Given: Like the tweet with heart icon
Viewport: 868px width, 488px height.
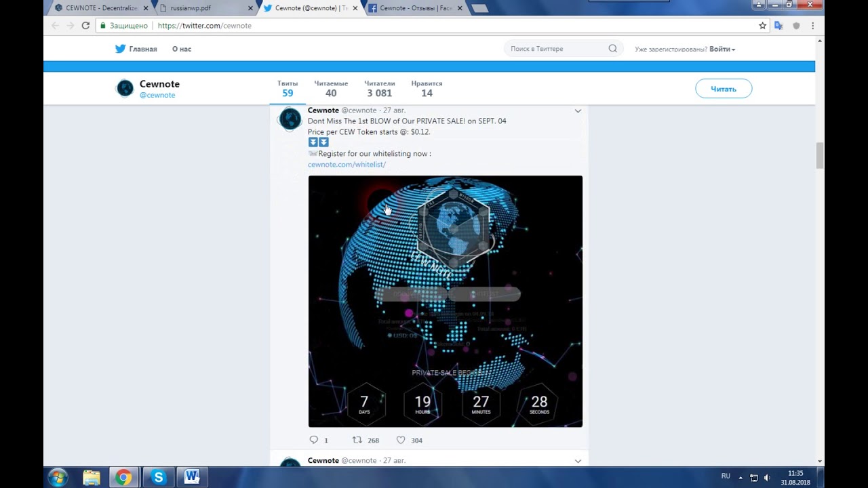Looking at the screenshot, I should [401, 440].
